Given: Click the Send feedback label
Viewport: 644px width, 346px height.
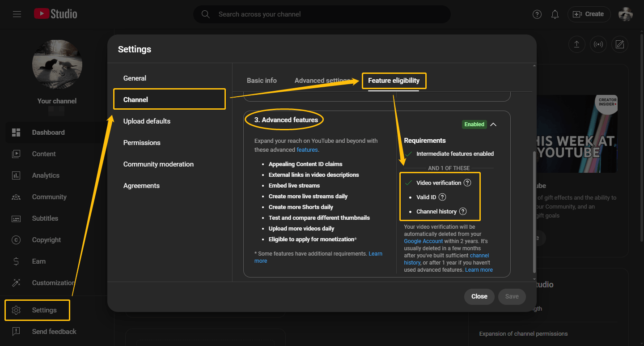Looking at the screenshot, I should coord(54,332).
